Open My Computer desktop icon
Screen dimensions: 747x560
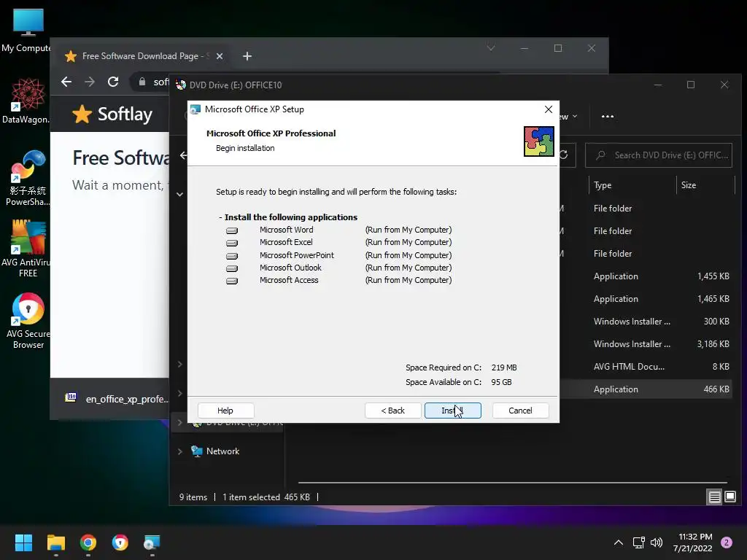tap(28, 30)
